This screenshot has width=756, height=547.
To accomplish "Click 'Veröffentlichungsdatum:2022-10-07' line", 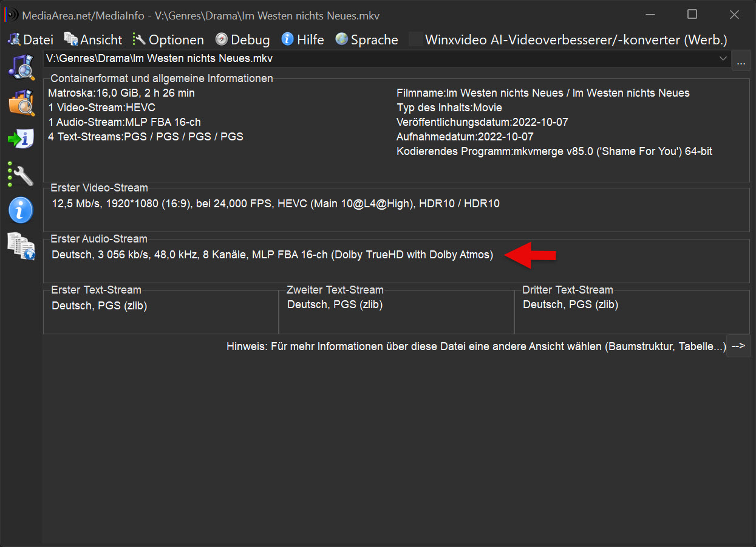I will click(482, 122).
